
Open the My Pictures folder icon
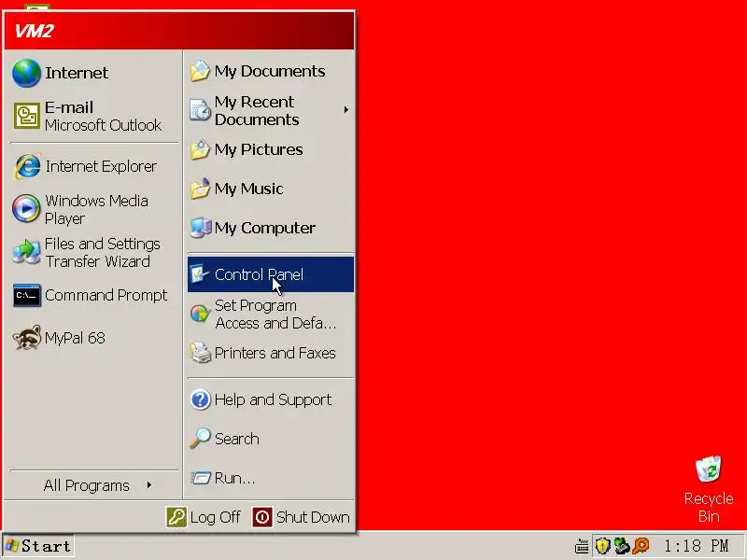(200, 149)
